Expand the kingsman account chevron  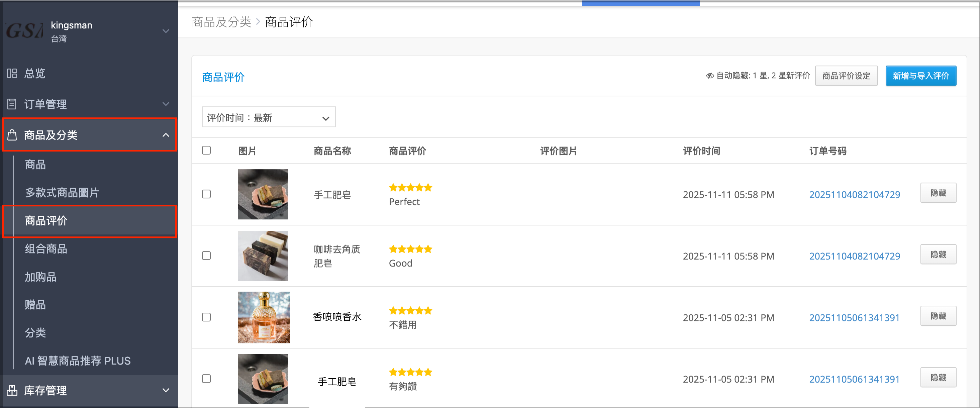[x=166, y=31]
